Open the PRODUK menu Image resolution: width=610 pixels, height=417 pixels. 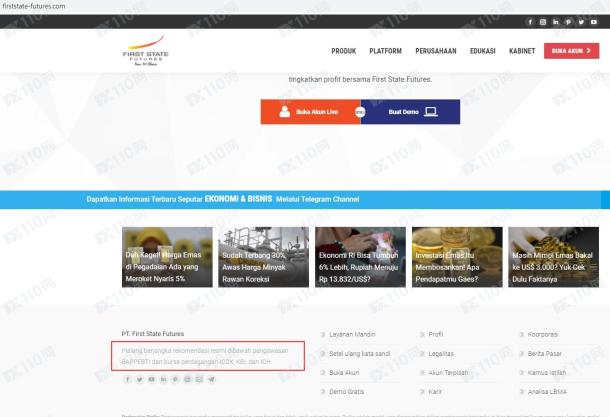pos(344,51)
